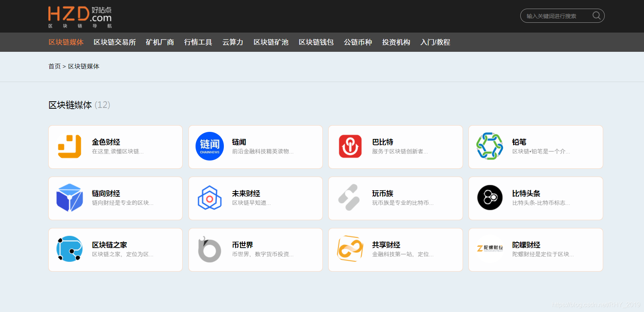Click description '区块链•铅笔是一个介...'
Image resolution: width=644 pixels, height=312 pixels.
(541, 151)
